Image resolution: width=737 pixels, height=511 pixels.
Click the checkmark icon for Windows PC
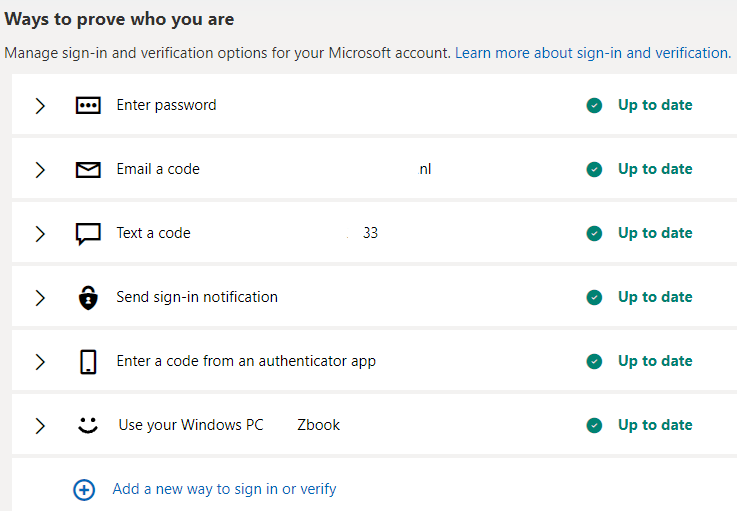pos(594,425)
